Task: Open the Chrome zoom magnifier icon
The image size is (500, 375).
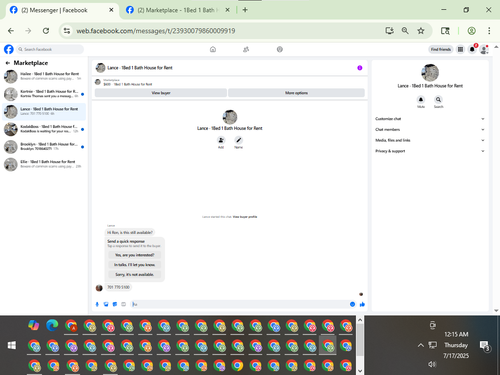Action: click(x=405, y=31)
